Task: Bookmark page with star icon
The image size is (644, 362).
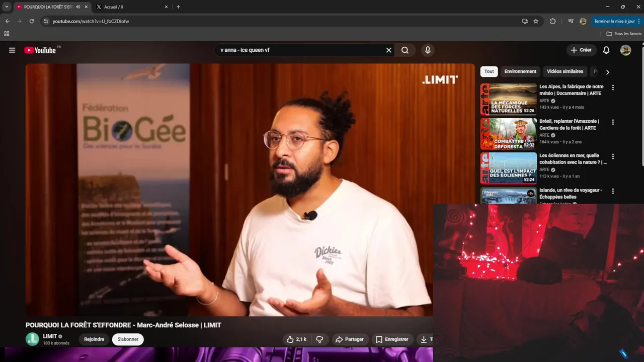Action: tap(536, 21)
